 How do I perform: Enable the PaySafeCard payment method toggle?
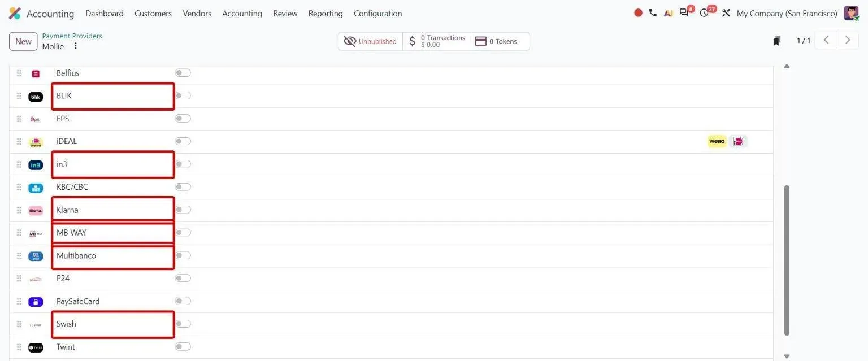pyautogui.click(x=183, y=301)
